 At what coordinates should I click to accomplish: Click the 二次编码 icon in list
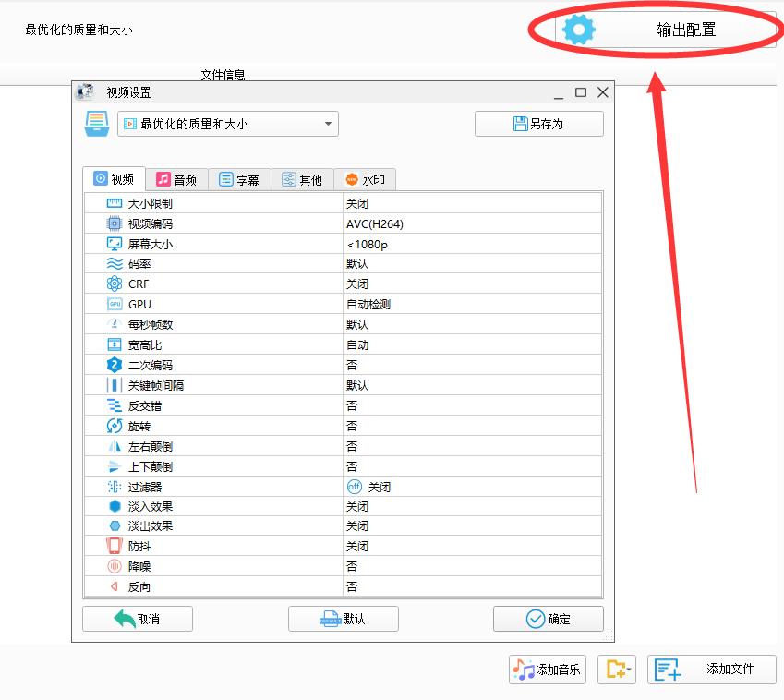[x=114, y=365]
